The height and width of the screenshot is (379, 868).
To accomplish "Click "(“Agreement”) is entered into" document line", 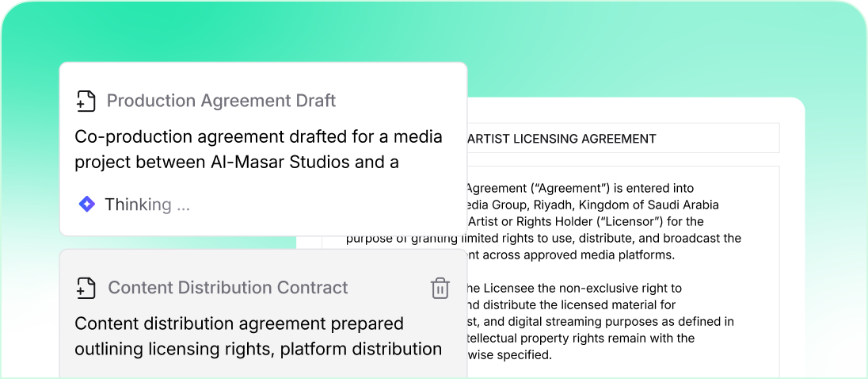I will pyautogui.click(x=579, y=188).
